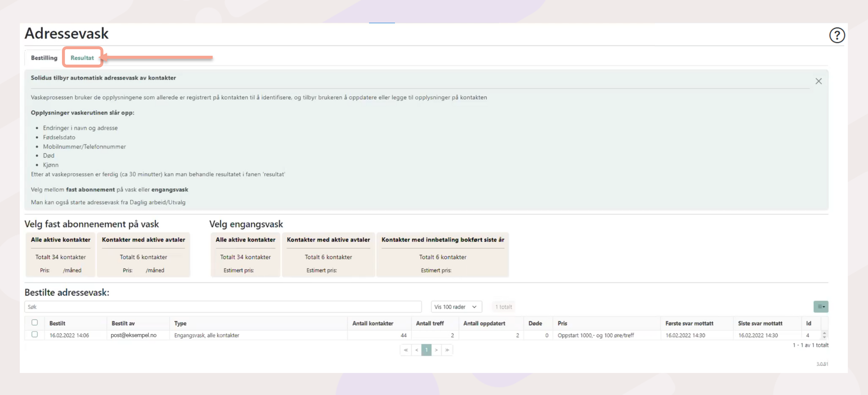
Task: Tick the checkbox for the 16.02.2022 14:06 order
Action: click(34, 334)
